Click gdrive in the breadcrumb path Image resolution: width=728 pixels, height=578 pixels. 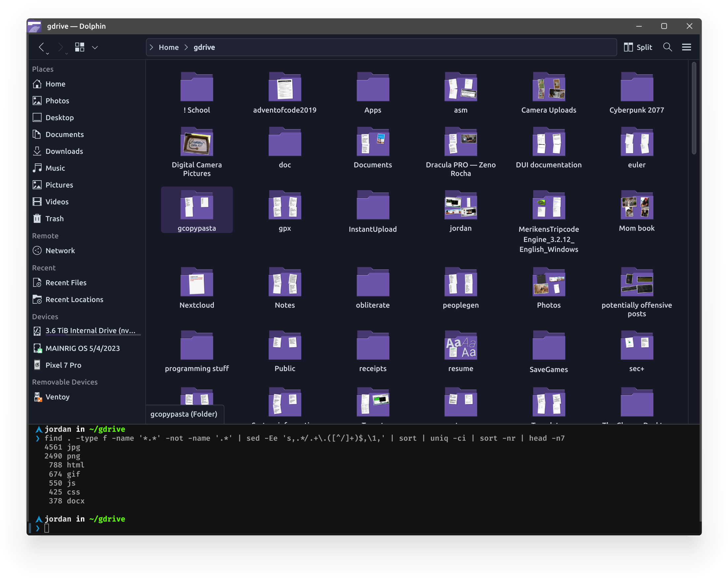tap(204, 47)
